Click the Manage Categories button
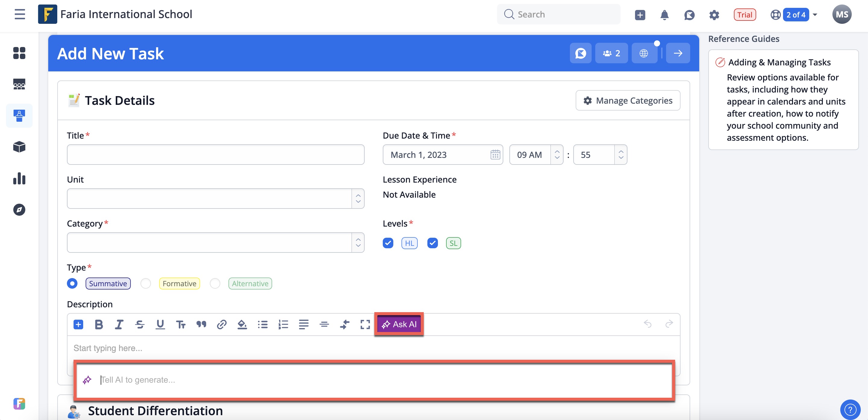Viewport: 868px width, 420px height. pos(628,100)
